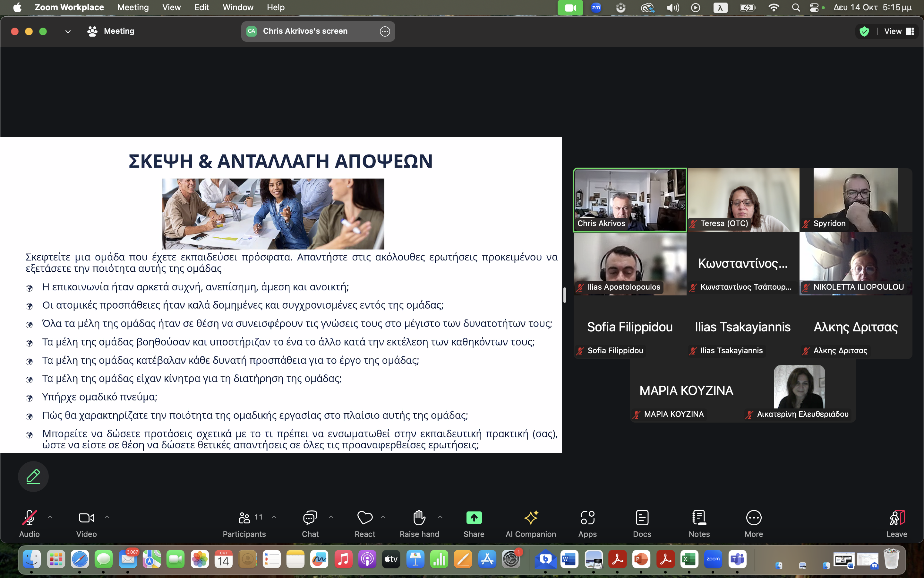Open Wi-Fi menu in menu bar

(x=774, y=7)
